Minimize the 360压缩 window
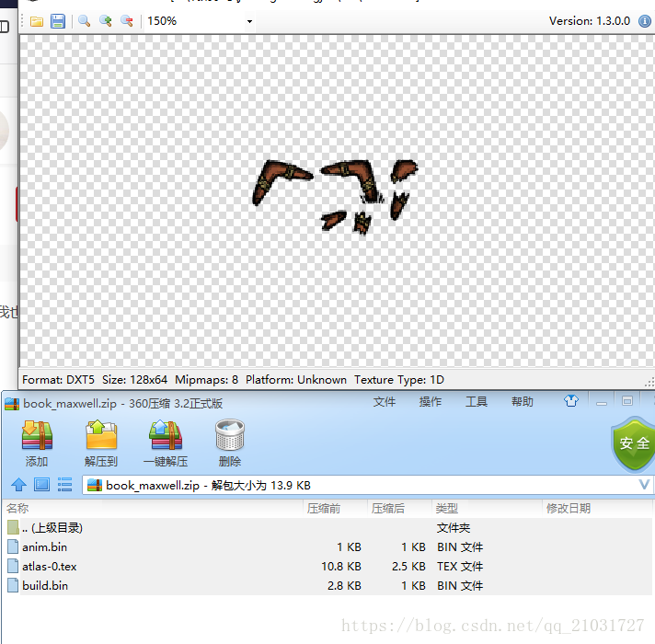This screenshot has height=644, width=655. click(x=601, y=402)
